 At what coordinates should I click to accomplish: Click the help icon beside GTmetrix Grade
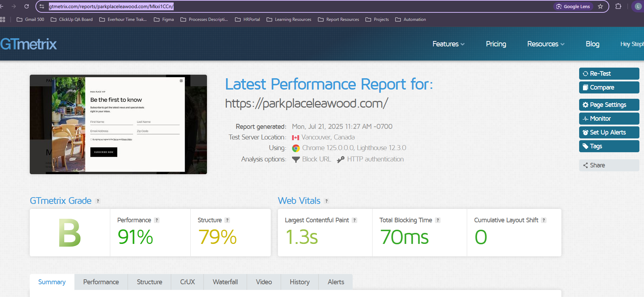point(98,201)
